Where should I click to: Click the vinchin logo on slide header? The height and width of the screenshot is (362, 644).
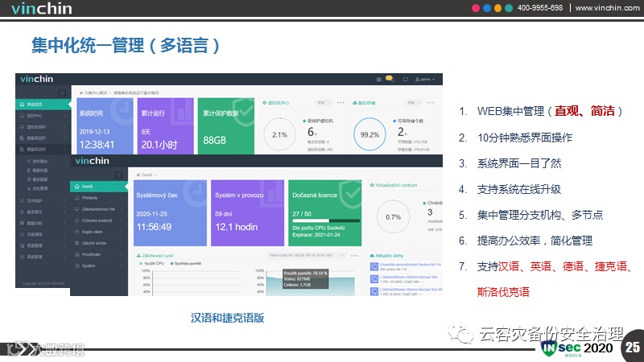(42, 9)
